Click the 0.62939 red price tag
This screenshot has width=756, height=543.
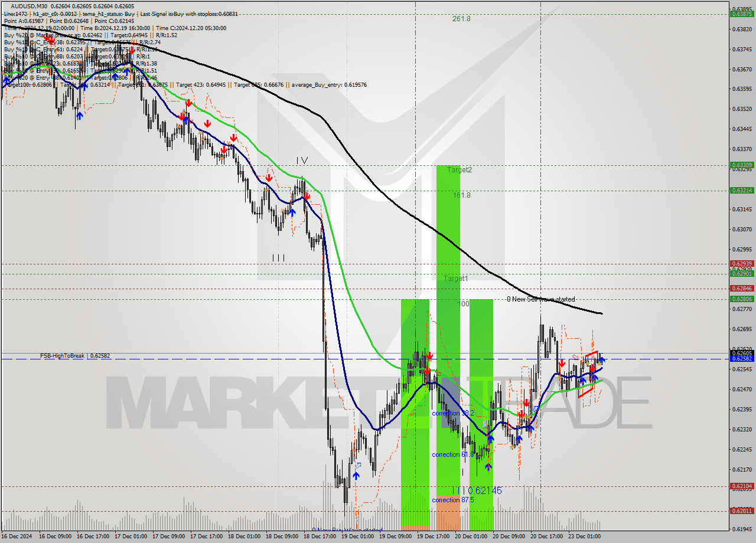[742, 264]
